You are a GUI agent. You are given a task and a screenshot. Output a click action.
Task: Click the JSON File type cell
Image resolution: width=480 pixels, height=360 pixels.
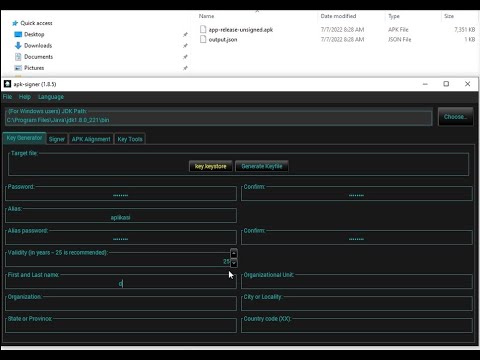point(400,40)
